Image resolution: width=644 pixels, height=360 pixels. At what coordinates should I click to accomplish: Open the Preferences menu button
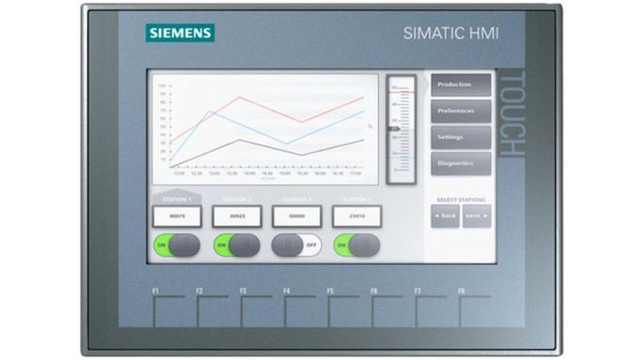[x=460, y=111]
